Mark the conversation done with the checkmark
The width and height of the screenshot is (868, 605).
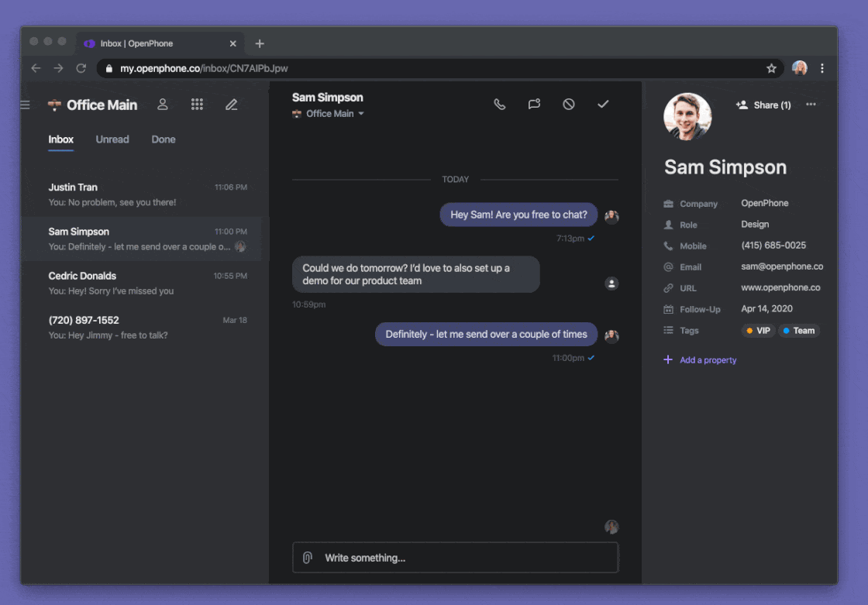tap(603, 103)
